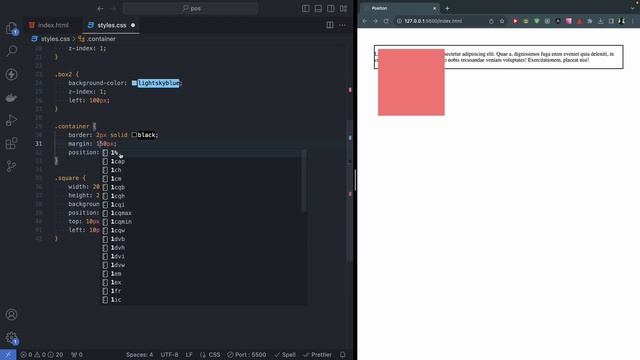
Task: Open the Manage gear menu
Action: [x=11, y=338]
